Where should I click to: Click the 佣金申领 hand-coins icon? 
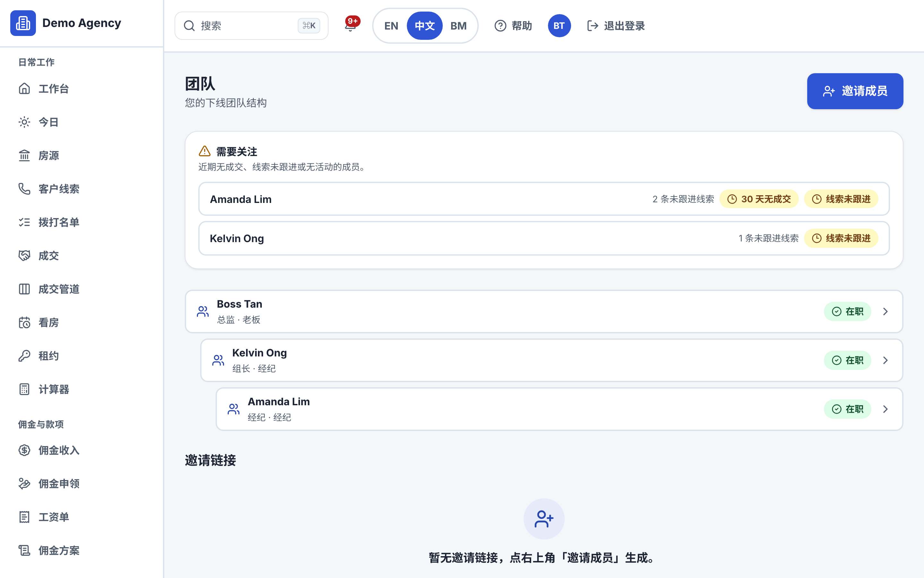pos(24,484)
